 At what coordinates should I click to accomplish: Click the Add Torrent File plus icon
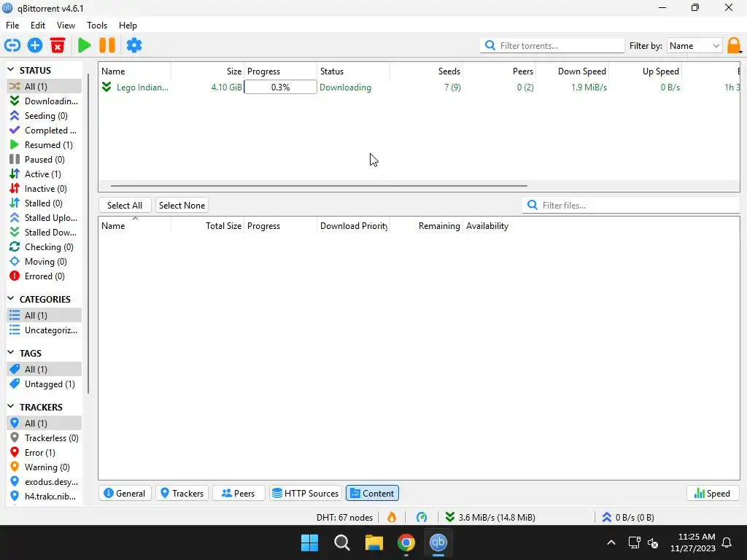[x=35, y=45]
